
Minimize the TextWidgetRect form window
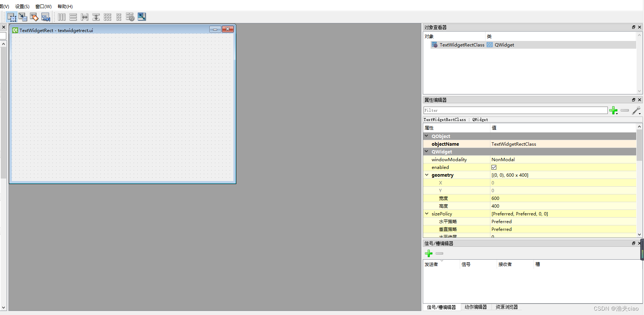pyautogui.click(x=215, y=29)
